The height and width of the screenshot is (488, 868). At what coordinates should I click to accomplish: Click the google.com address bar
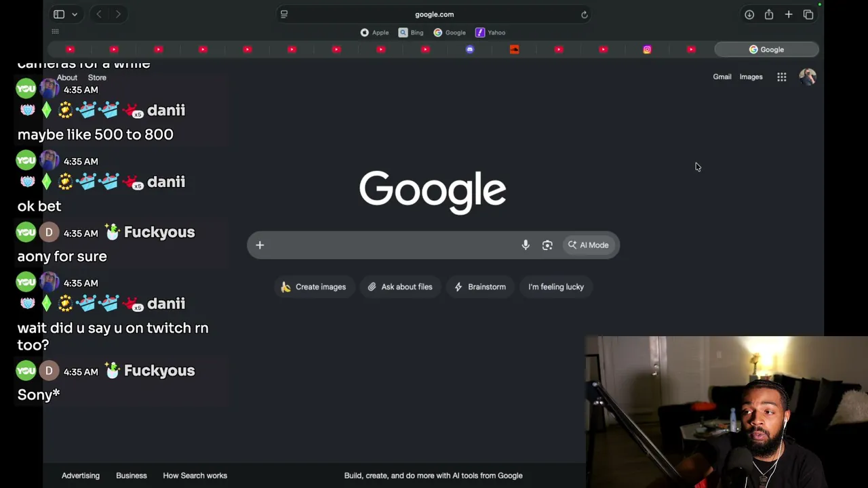point(434,14)
